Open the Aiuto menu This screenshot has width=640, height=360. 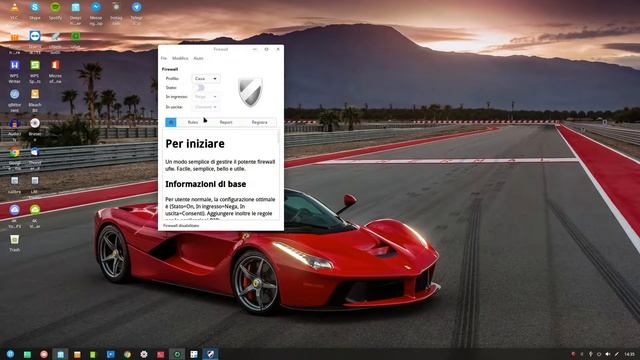(x=198, y=58)
